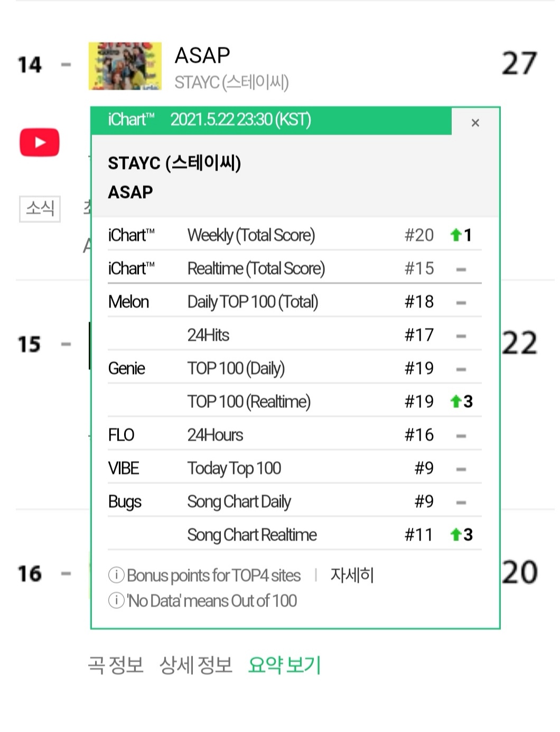Close the iChart popup
Image resolution: width=560 pixels, height=732 pixels.
pos(475,123)
